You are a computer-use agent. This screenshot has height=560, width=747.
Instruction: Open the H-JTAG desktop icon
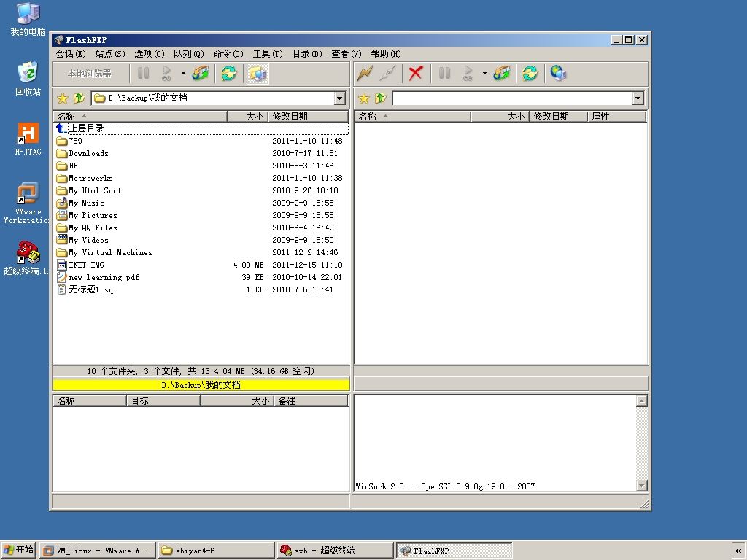[28, 139]
